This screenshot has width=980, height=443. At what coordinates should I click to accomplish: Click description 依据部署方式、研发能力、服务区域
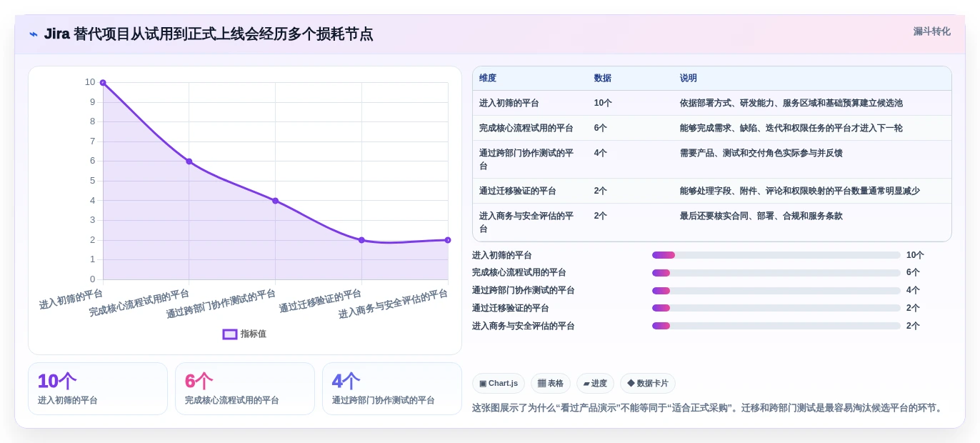791,103
